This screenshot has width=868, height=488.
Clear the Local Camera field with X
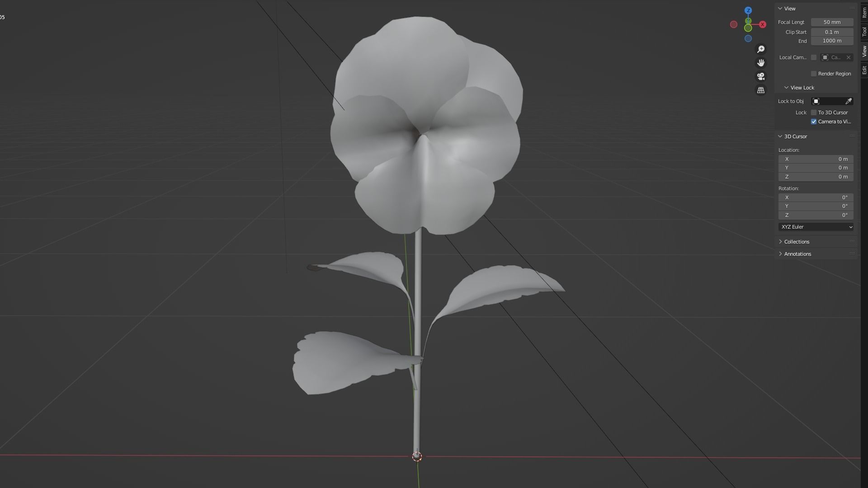pyautogui.click(x=849, y=57)
